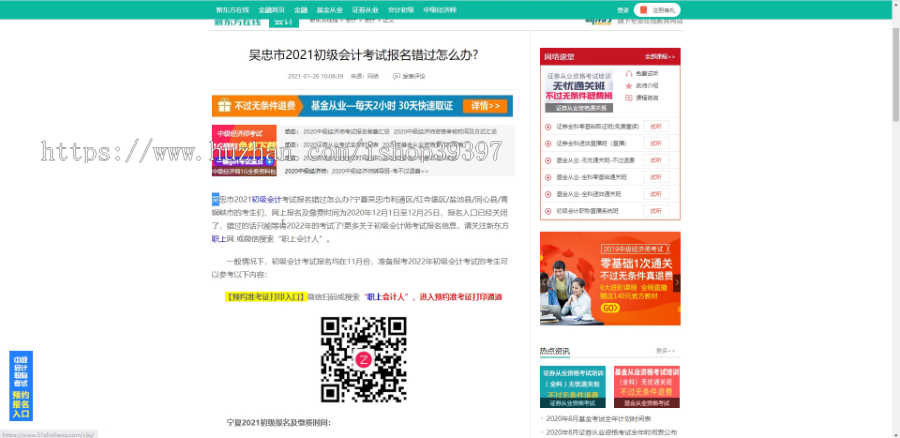Click 试听 for 基金从业-无忧通关班-不过退费
The height and width of the screenshot is (438, 900).
point(655,160)
